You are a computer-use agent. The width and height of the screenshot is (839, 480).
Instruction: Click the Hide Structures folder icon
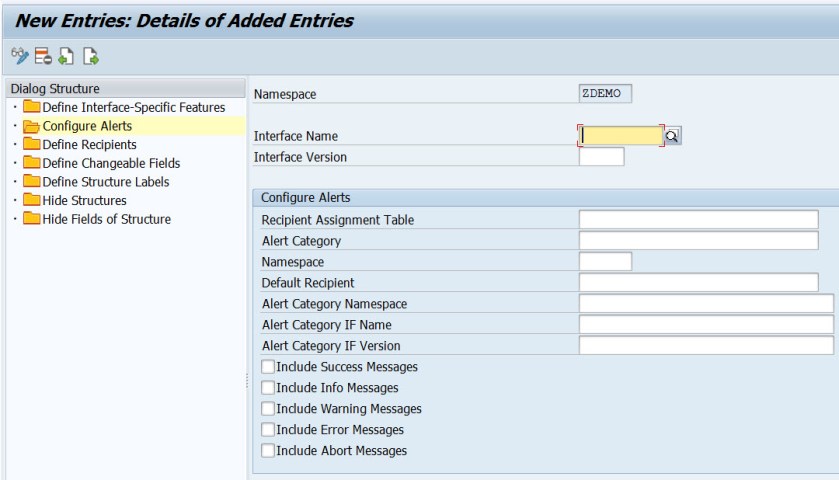click(31, 201)
